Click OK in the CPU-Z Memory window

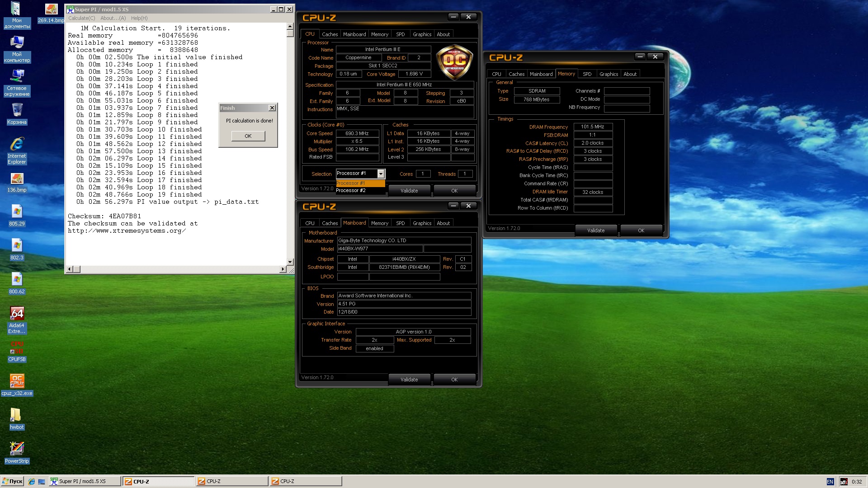[641, 230]
